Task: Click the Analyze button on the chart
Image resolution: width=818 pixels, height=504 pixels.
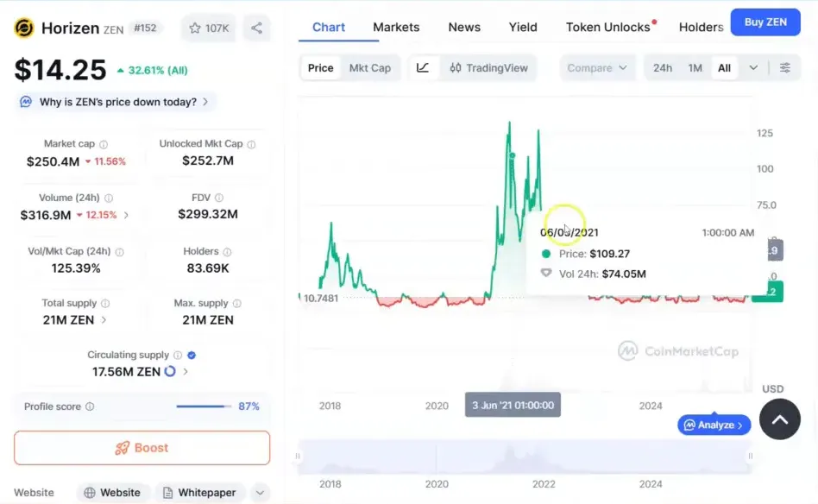Action: pyautogui.click(x=714, y=424)
